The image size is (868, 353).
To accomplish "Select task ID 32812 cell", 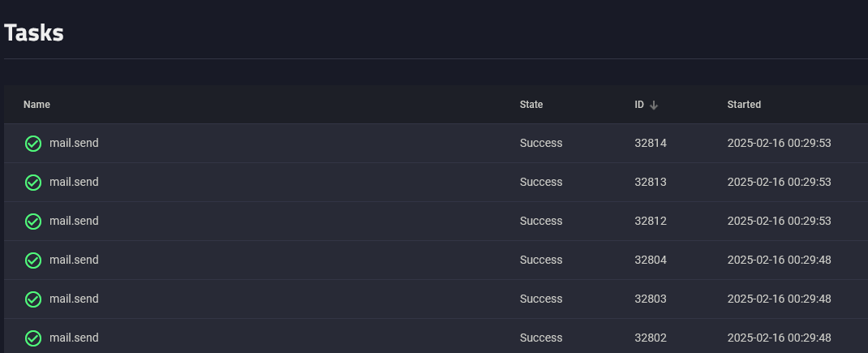I will coord(651,221).
